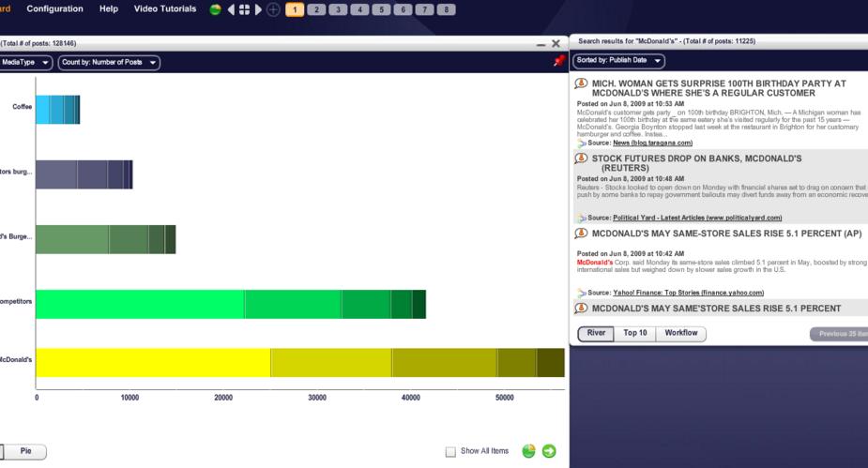Select the Workflow view tab
The height and width of the screenshot is (468, 868).
coord(681,333)
